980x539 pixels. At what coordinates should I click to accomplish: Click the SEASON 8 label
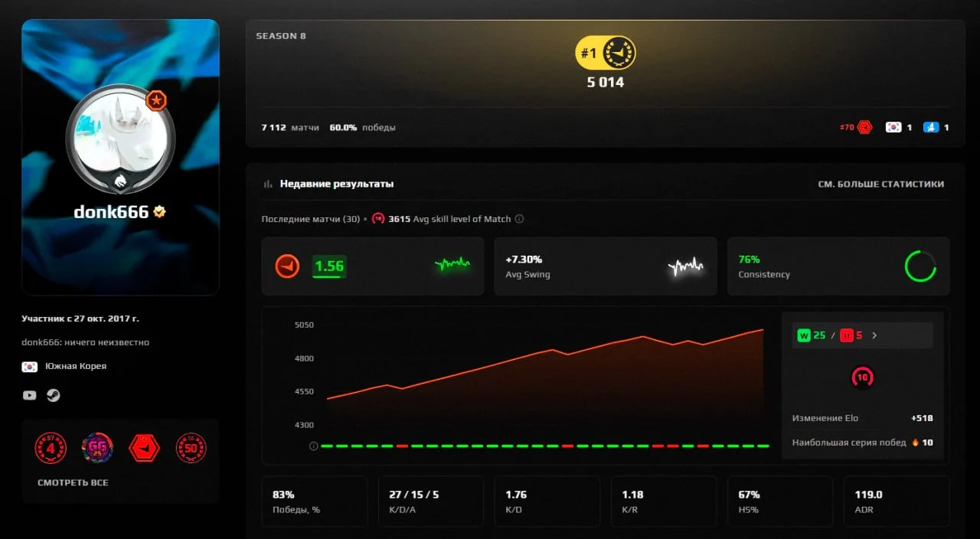pyautogui.click(x=281, y=36)
